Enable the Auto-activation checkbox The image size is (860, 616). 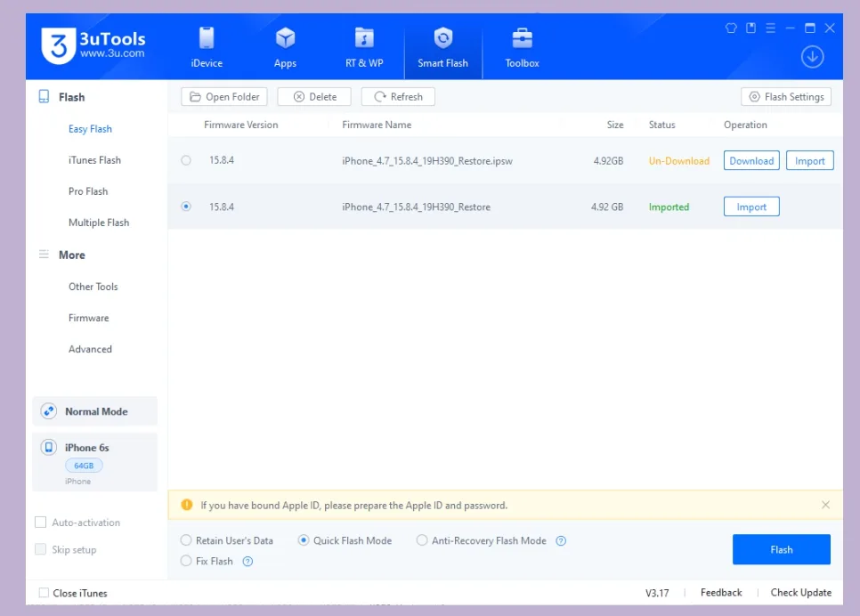tap(41, 523)
